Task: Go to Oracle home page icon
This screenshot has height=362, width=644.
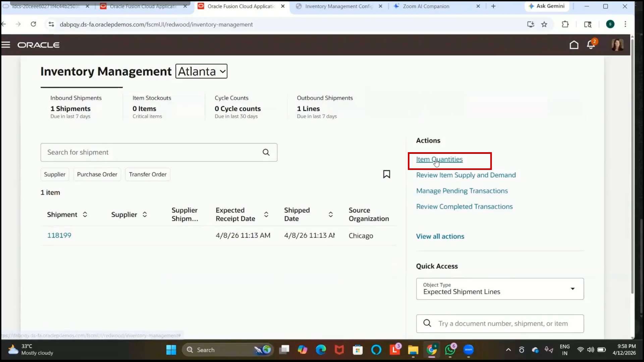Action: coord(574,45)
